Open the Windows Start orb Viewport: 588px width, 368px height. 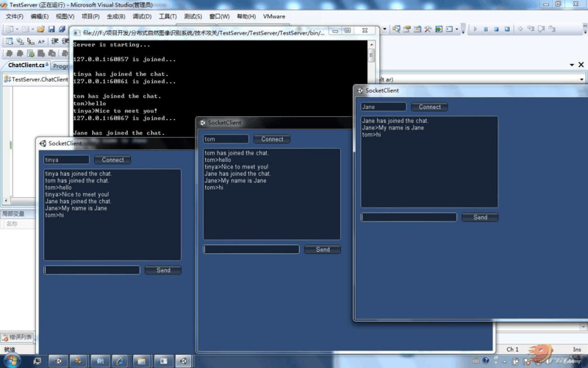click(12, 361)
